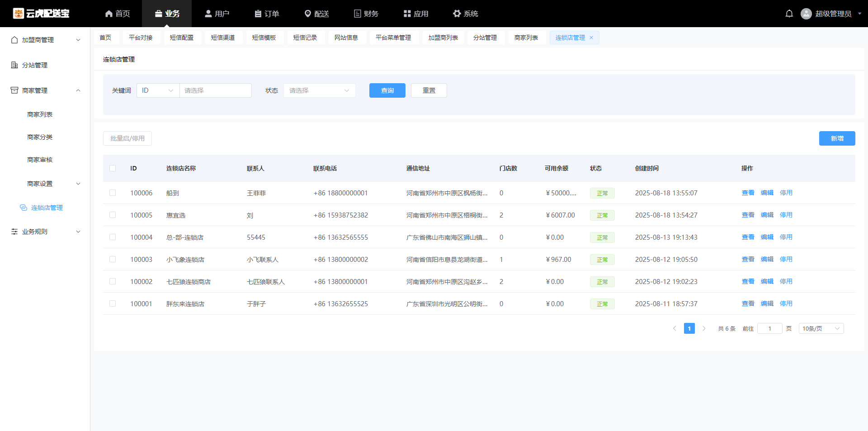Open the ID keyword type dropdown
Image resolution: width=868 pixels, height=431 pixels.
[158, 90]
